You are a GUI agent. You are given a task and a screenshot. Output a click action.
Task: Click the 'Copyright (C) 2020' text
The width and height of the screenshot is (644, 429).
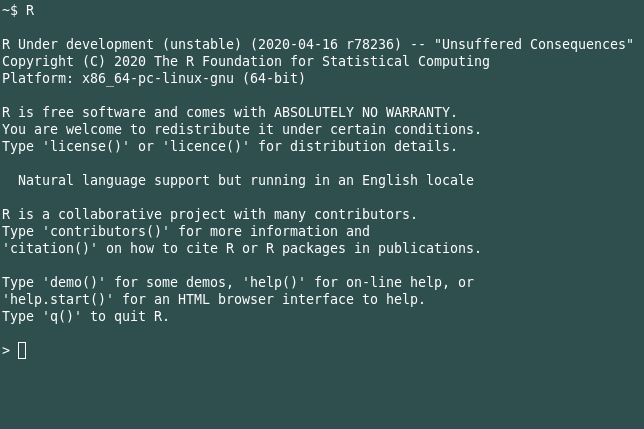pos(74,61)
